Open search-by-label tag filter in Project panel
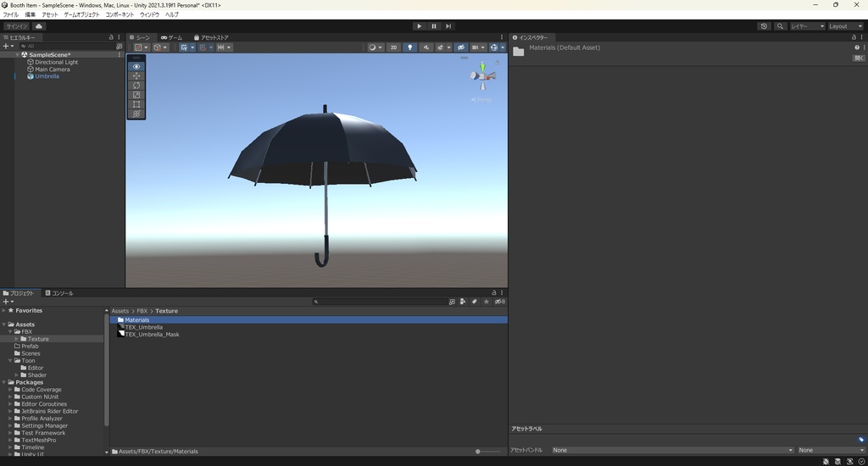 click(x=475, y=302)
